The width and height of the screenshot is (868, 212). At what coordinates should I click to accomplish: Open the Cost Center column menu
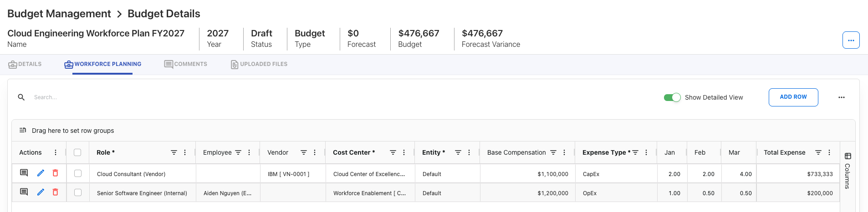click(404, 152)
